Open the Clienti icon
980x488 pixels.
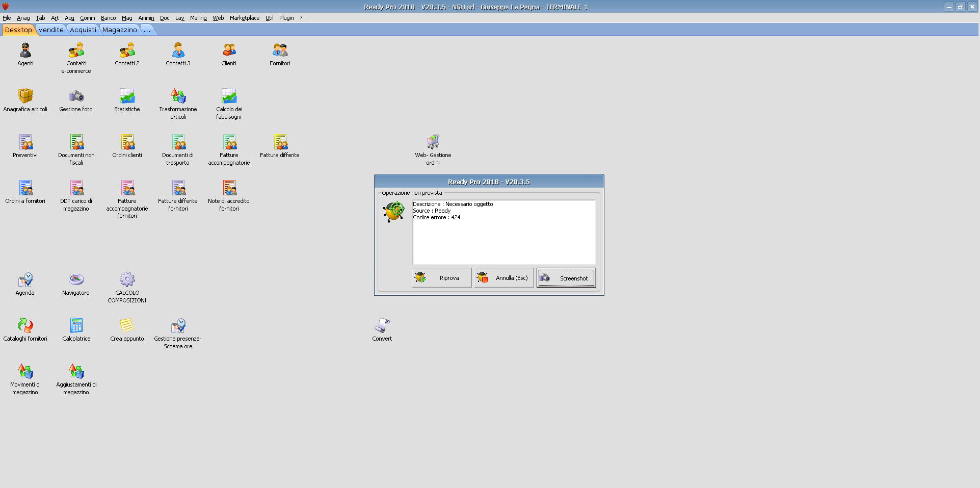pos(229,50)
